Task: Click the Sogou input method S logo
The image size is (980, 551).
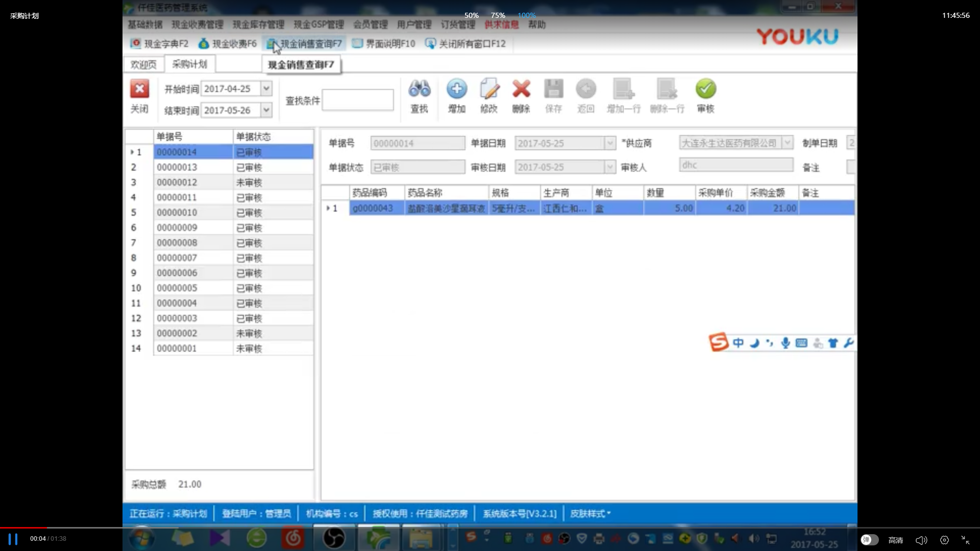Action: [718, 342]
